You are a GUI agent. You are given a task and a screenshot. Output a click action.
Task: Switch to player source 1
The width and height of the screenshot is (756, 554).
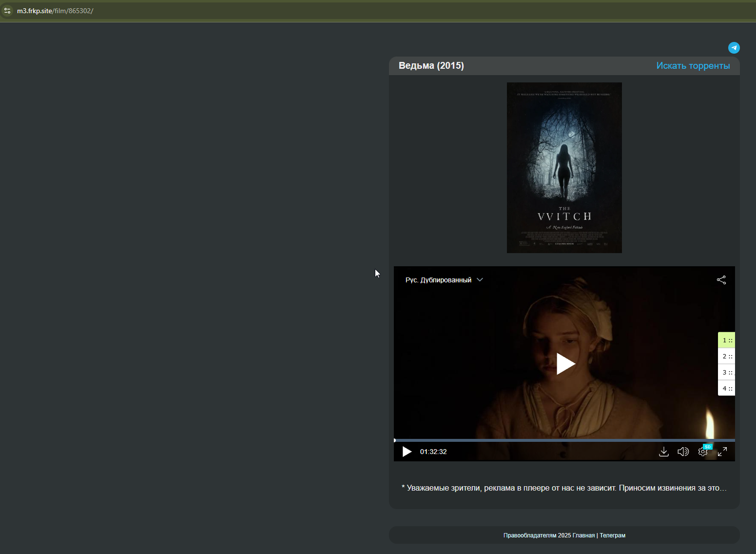point(726,340)
